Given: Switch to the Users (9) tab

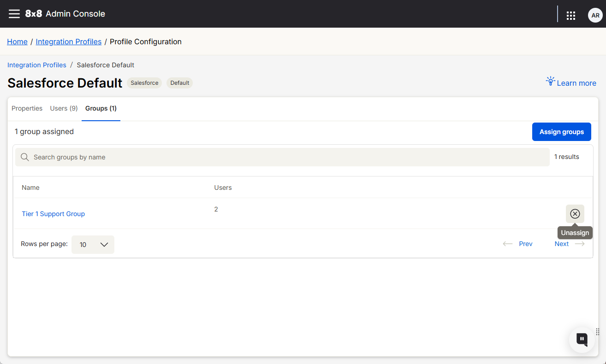Looking at the screenshot, I should [x=64, y=108].
